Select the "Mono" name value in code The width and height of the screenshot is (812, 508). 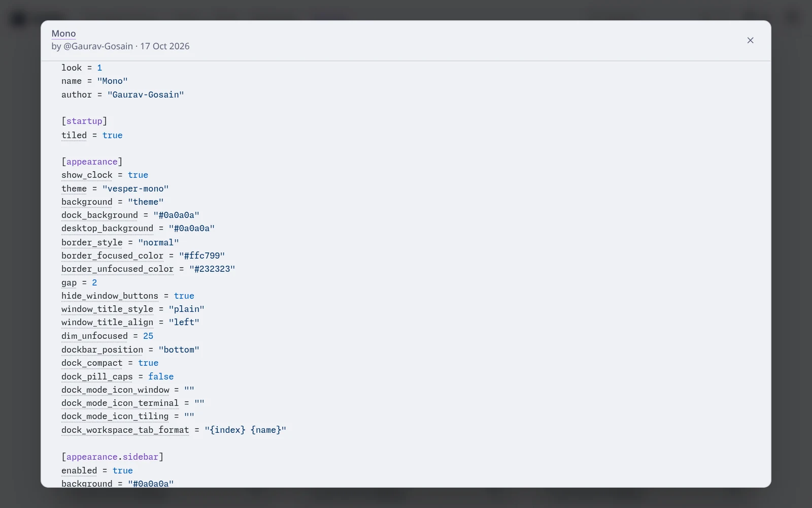coord(113,81)
